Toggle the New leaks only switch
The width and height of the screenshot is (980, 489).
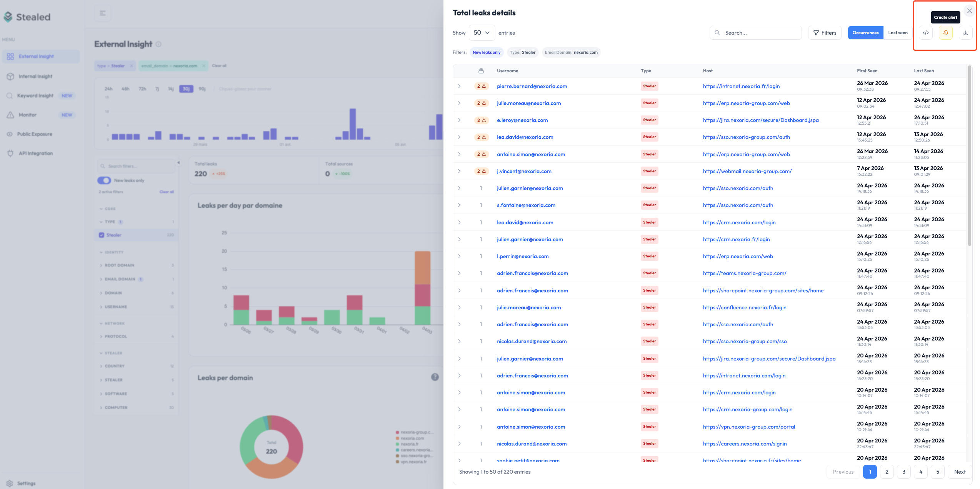click(x=104, y=180)
